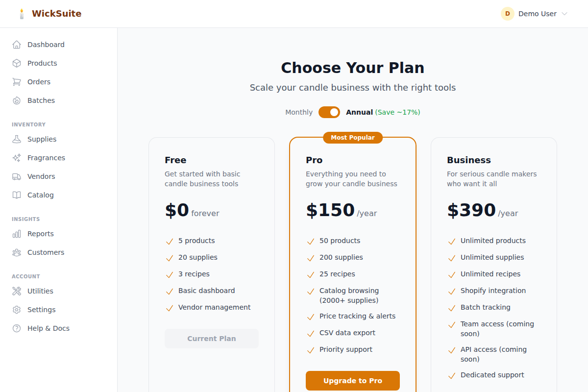Click the Customers people icon

[17, 252]
